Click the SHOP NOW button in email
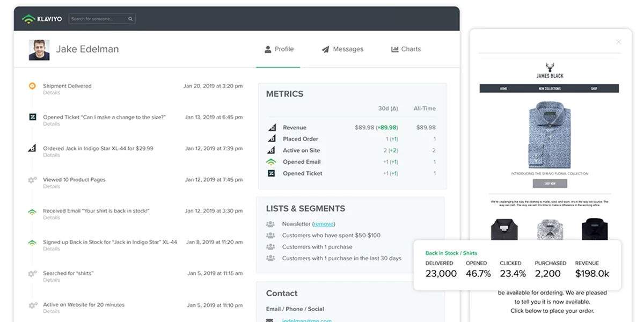Image resolution: width=644 pixels, height=322 pixels. [550, 184]
